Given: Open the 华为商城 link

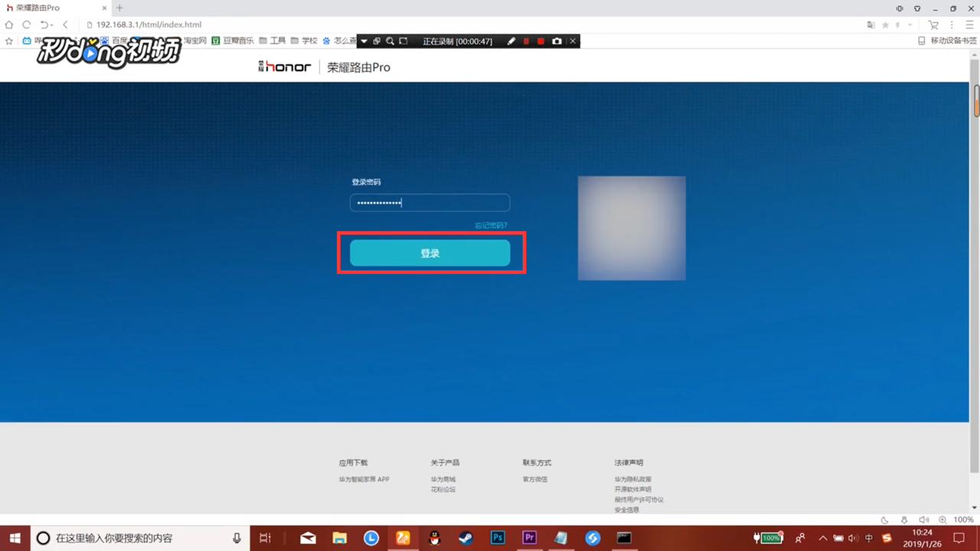Looking at the screenshot, I should tap(443, 479).
